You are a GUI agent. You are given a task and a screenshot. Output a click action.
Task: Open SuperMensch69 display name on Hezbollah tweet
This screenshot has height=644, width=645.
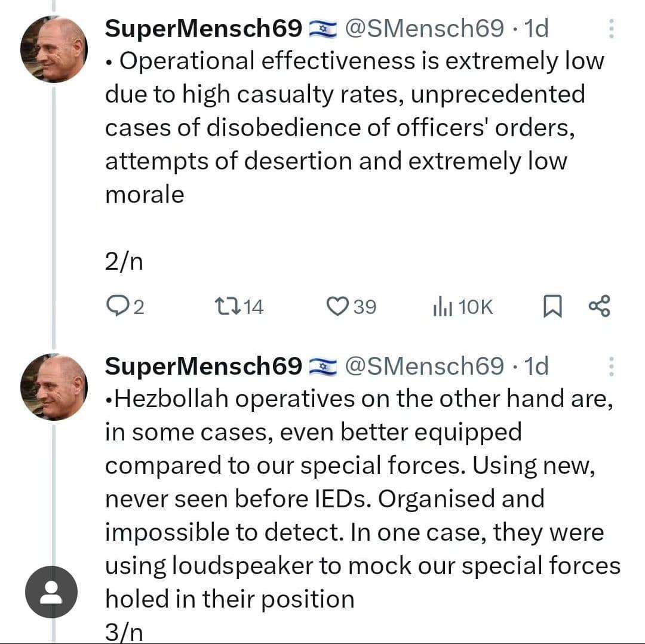pyautogui.click(x=204, y=366)
